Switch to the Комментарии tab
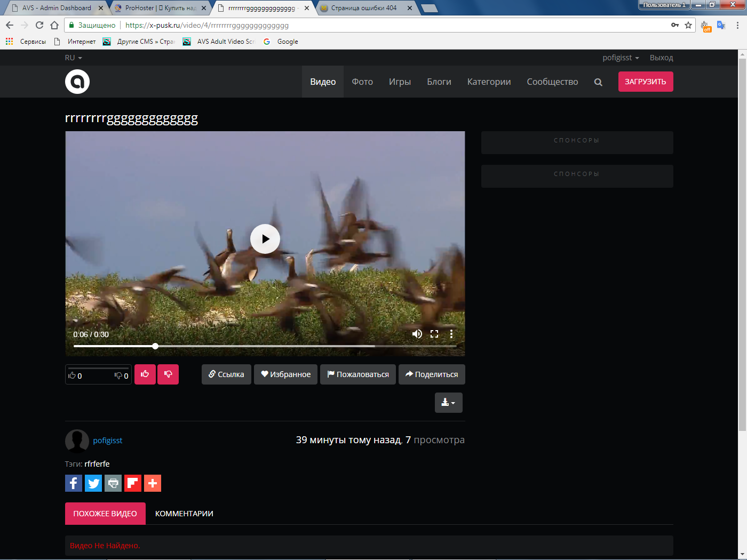The height and width of the screenshot is (560, 747). pos(184,514)
